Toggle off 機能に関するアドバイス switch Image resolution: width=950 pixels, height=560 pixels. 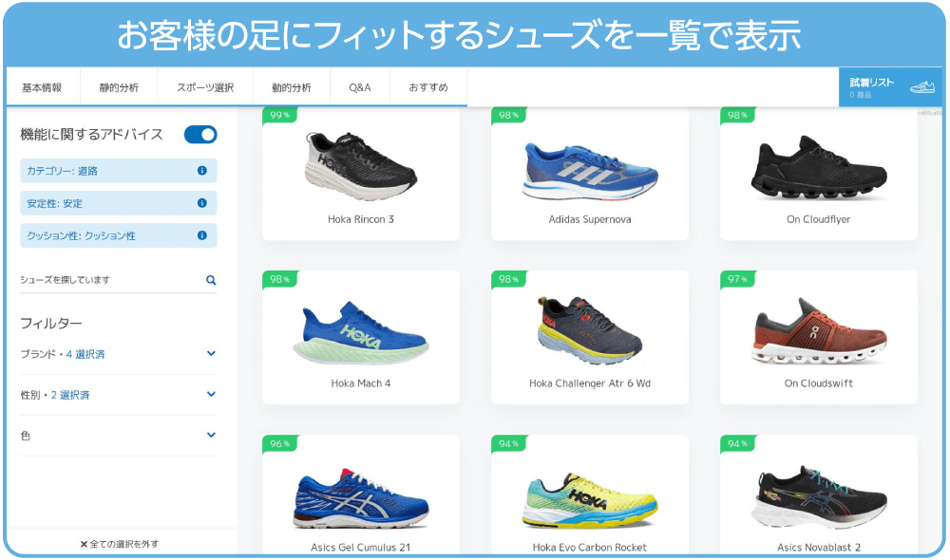200,135
